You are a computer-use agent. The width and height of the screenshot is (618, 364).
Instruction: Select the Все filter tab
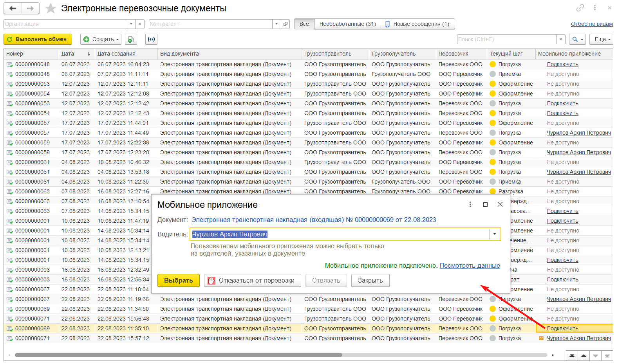click(x=304, y=24)
